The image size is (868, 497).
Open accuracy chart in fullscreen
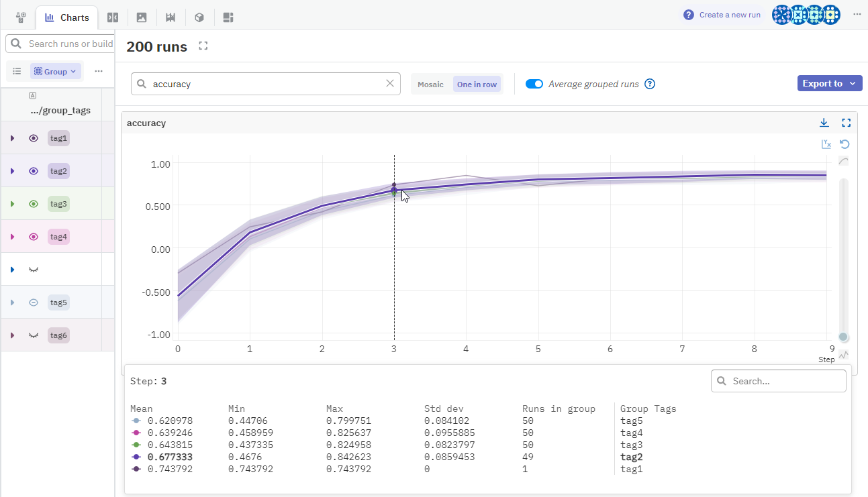[x=846, y=123]
